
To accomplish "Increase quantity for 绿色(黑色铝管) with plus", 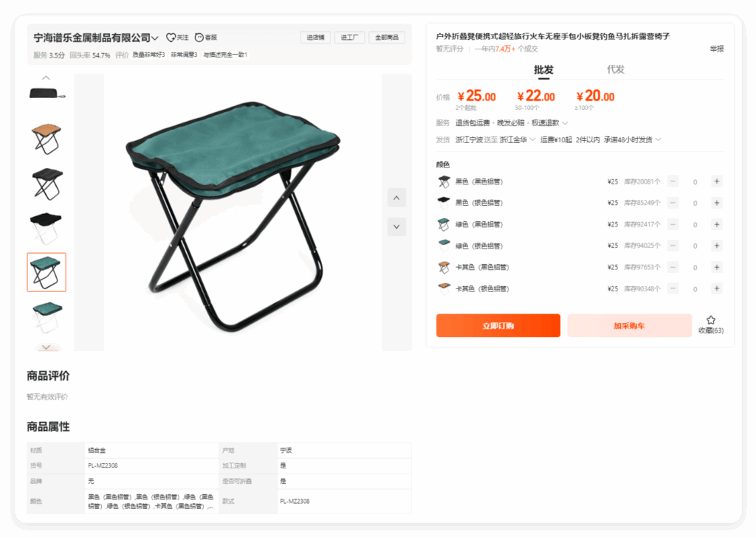I will (716, 224).
